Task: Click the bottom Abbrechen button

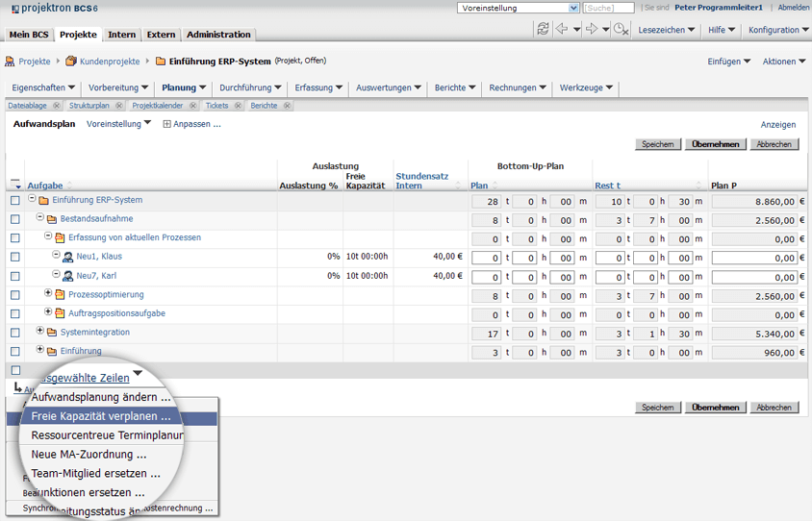Action: (774, 408)
